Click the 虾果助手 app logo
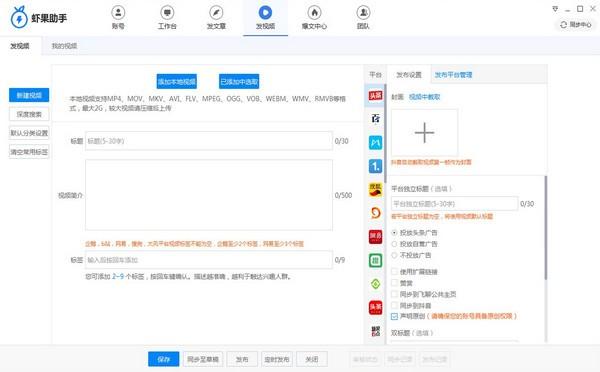Image resolution: width=600 pixels, height=372 pixels. pos(38,18)
